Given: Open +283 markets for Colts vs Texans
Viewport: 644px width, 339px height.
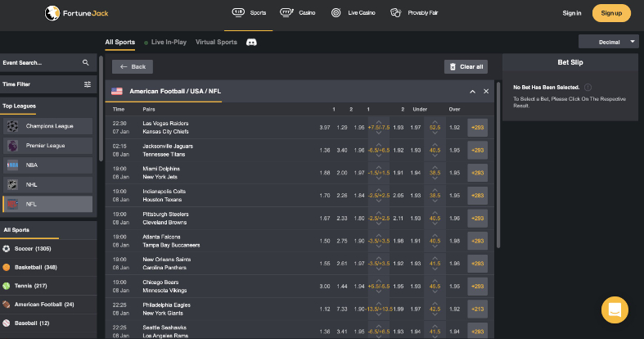Looking at the screenshot, I should [477, 196].
